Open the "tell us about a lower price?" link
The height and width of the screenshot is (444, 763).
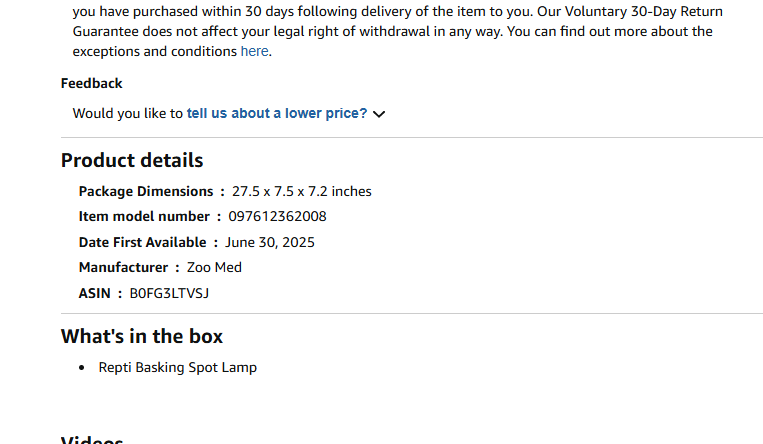tap(277, 113)
